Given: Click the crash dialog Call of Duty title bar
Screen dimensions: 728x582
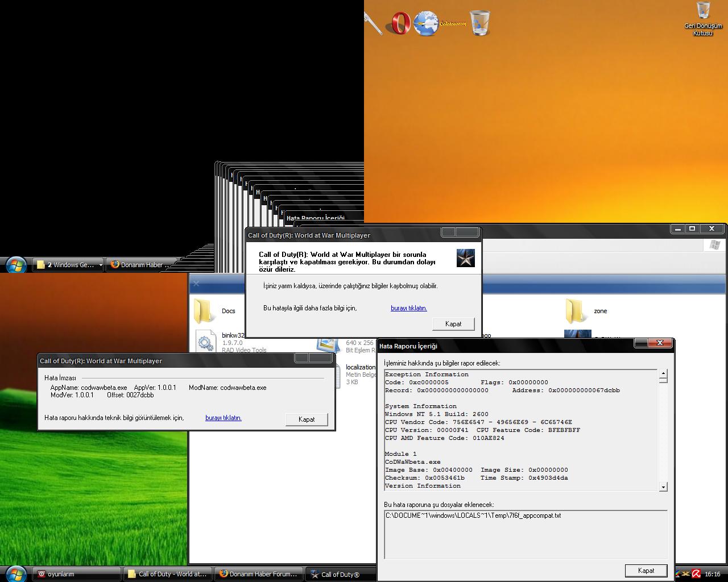Looking at the screenshot, I should tap(343, 235).
